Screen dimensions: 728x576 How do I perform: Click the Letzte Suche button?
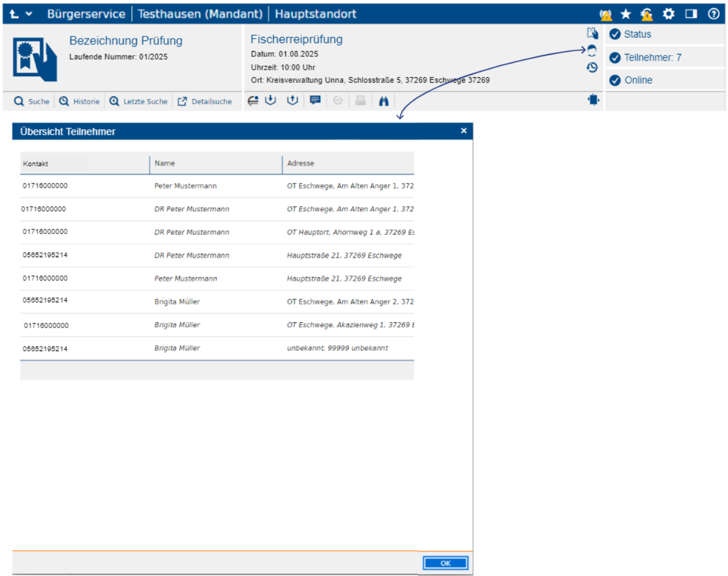(x=139, y=101)
